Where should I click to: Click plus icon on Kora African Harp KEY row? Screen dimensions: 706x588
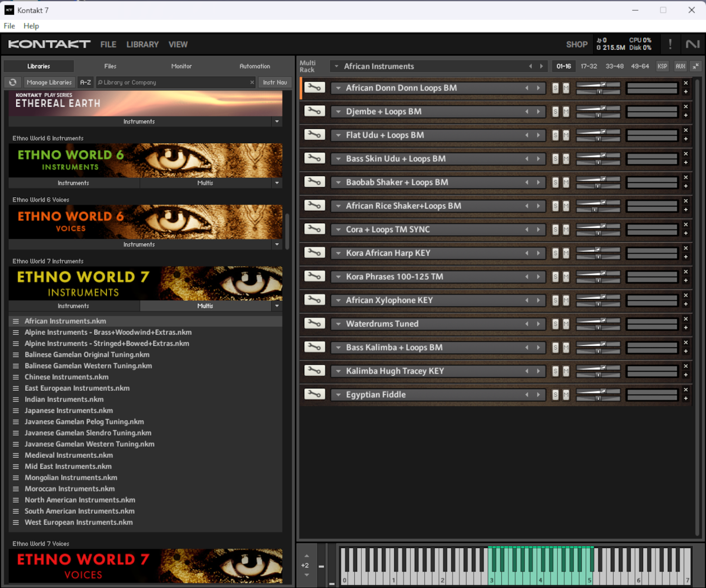coord(685,257)
